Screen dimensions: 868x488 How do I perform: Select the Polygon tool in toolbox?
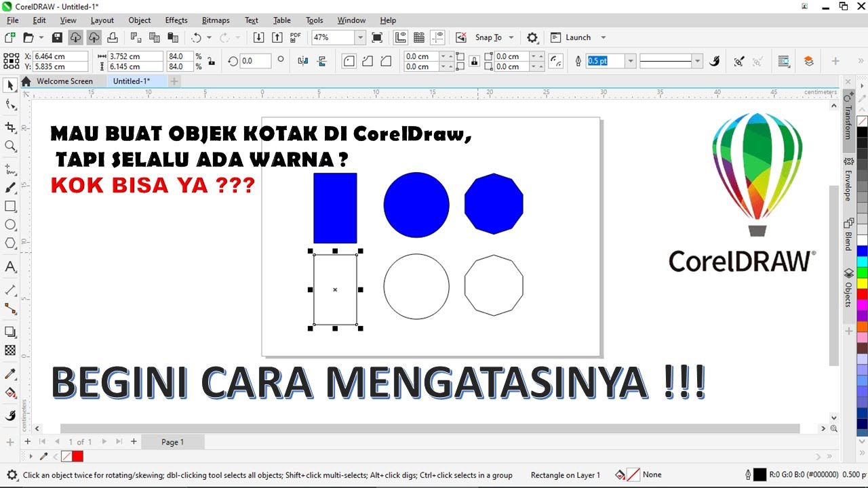click(10, 243)
